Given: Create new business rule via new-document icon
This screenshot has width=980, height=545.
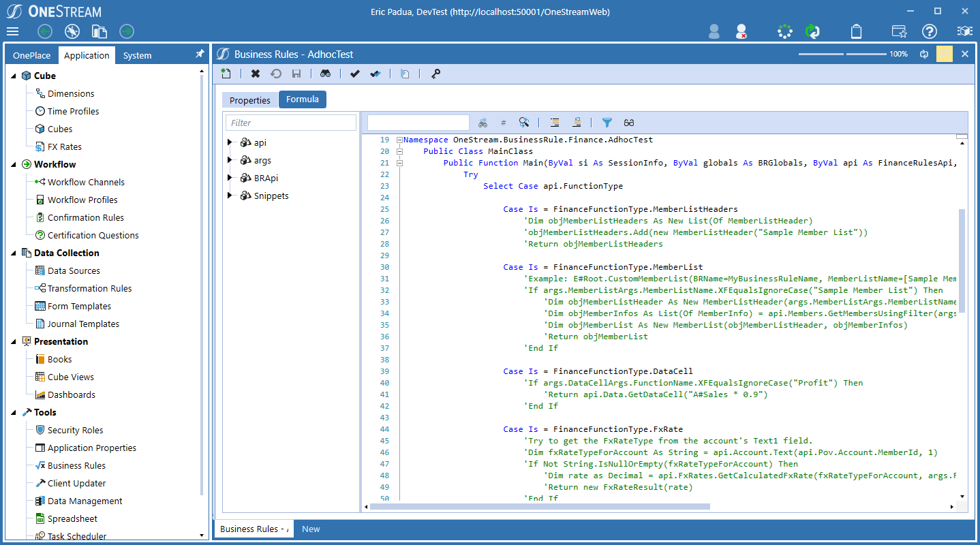Looking at the screenshot, I should pyautogui.click(x=226, y=74).
